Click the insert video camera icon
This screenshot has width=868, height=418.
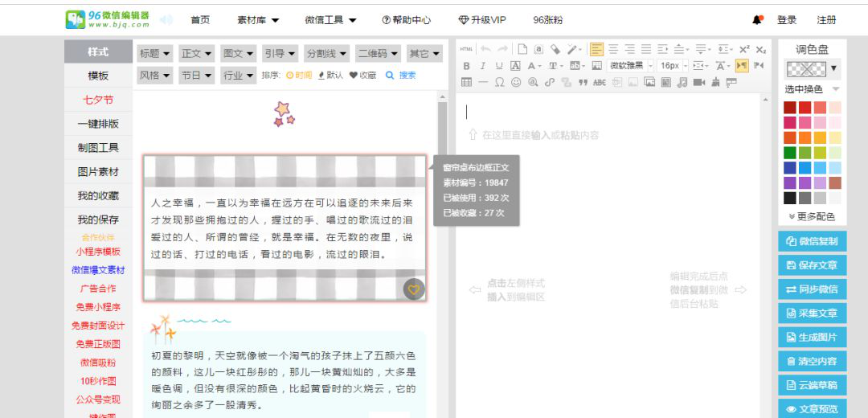(x=698, y=82)
